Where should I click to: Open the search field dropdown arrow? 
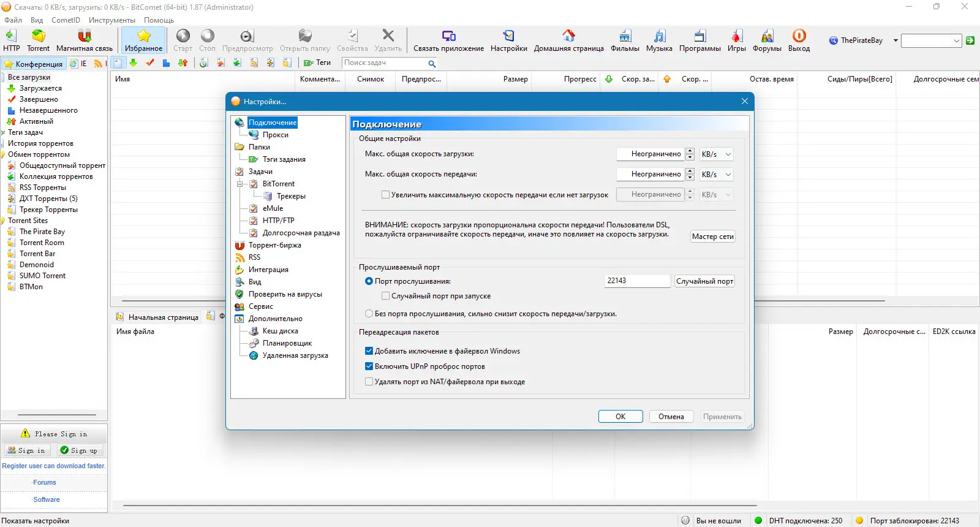pyautogui.click(x=957, y=40)
